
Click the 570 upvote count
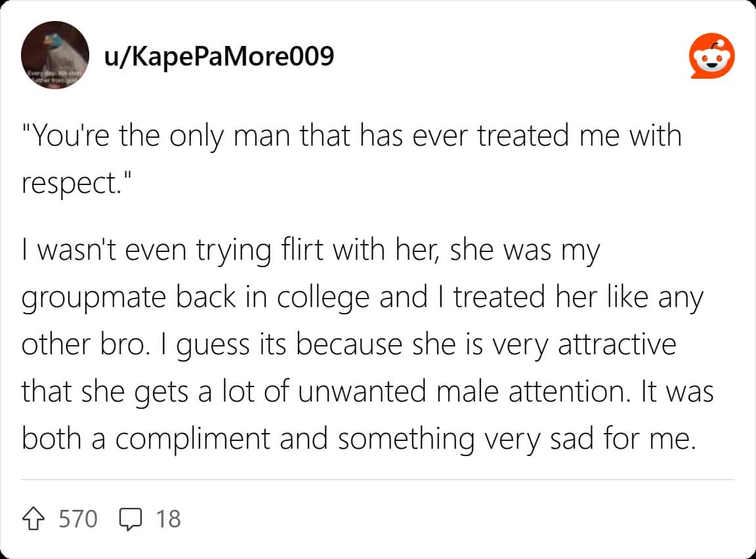[x=78, y=519]
